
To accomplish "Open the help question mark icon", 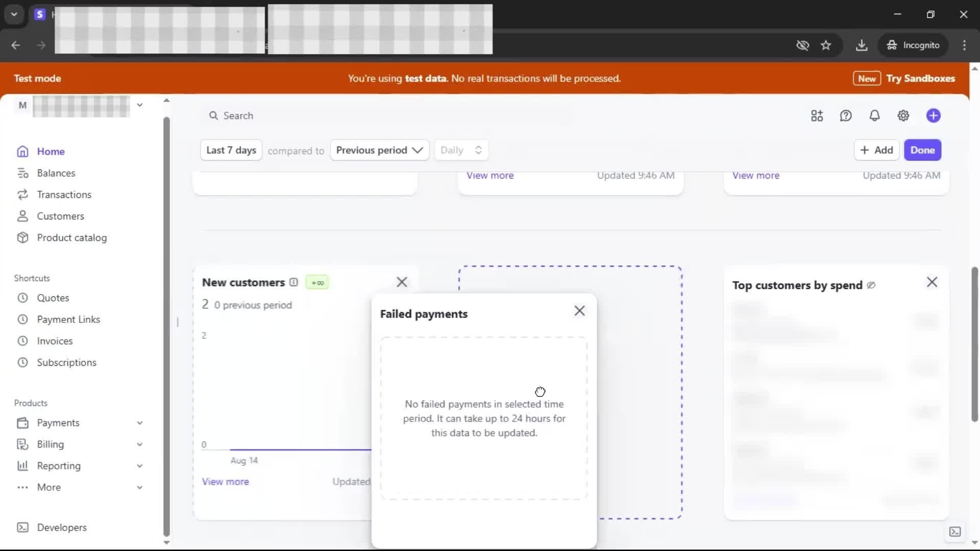I will click(846, 116).
